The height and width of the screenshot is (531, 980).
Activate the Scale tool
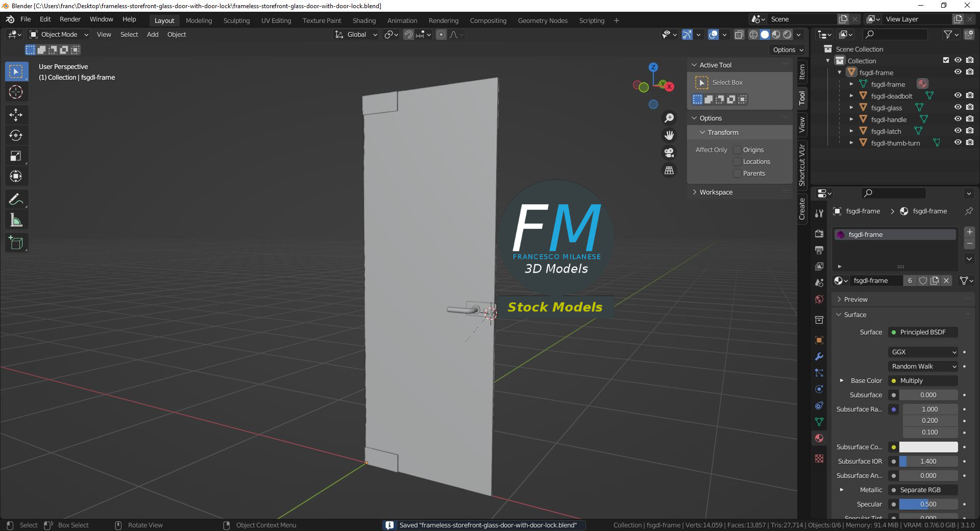point(16,156)
